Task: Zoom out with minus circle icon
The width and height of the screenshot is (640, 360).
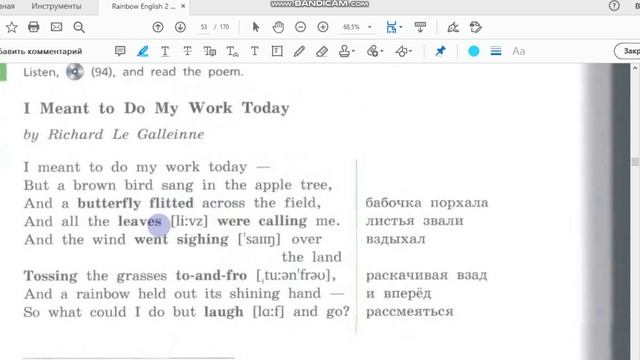Action: (300, 27)
